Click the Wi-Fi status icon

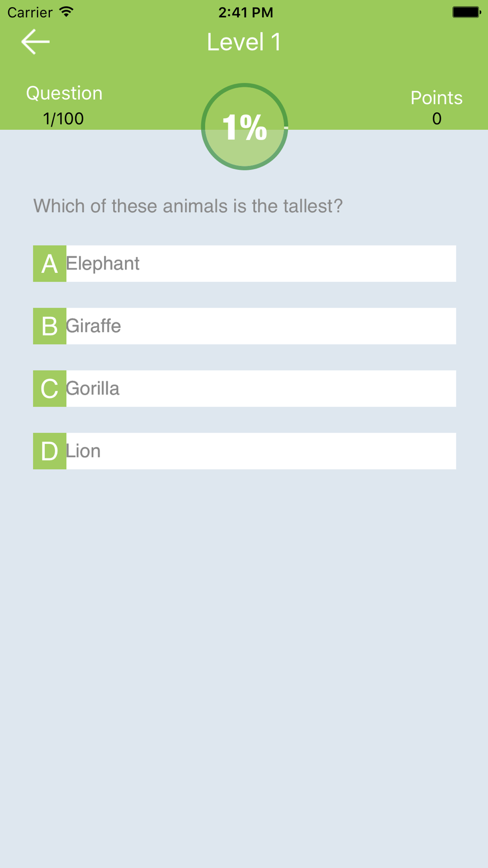pos(66,12)
